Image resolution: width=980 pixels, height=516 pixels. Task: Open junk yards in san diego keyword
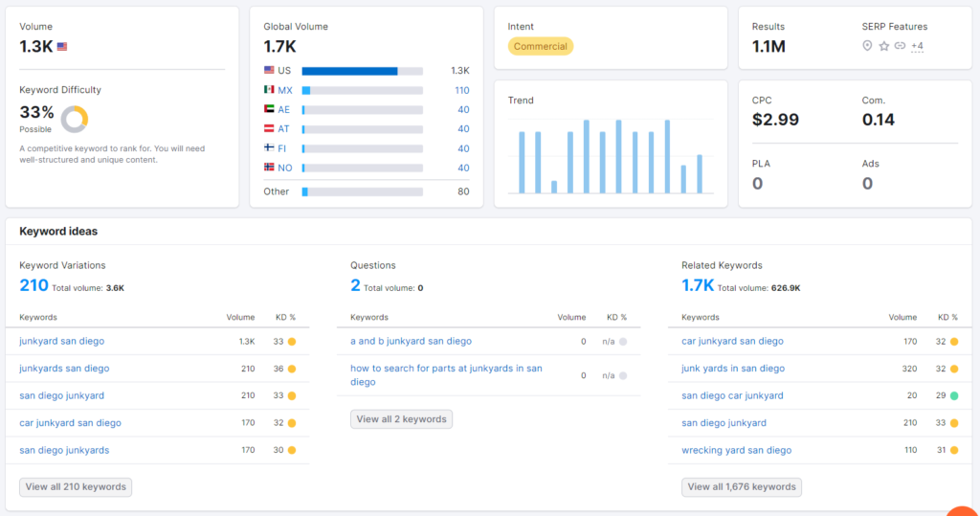(x=733, y=369)
